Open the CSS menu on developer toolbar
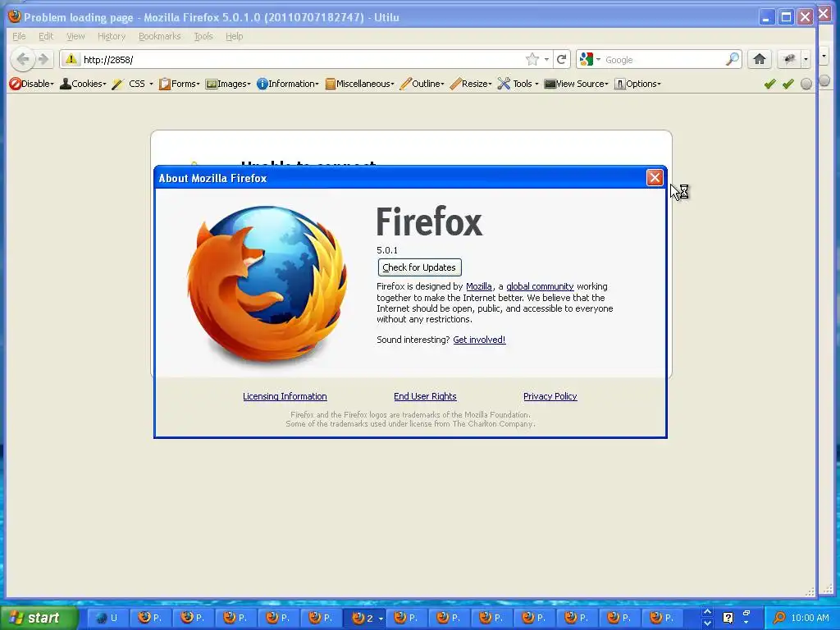The image size is (840, 630). (x=132, y=84)
